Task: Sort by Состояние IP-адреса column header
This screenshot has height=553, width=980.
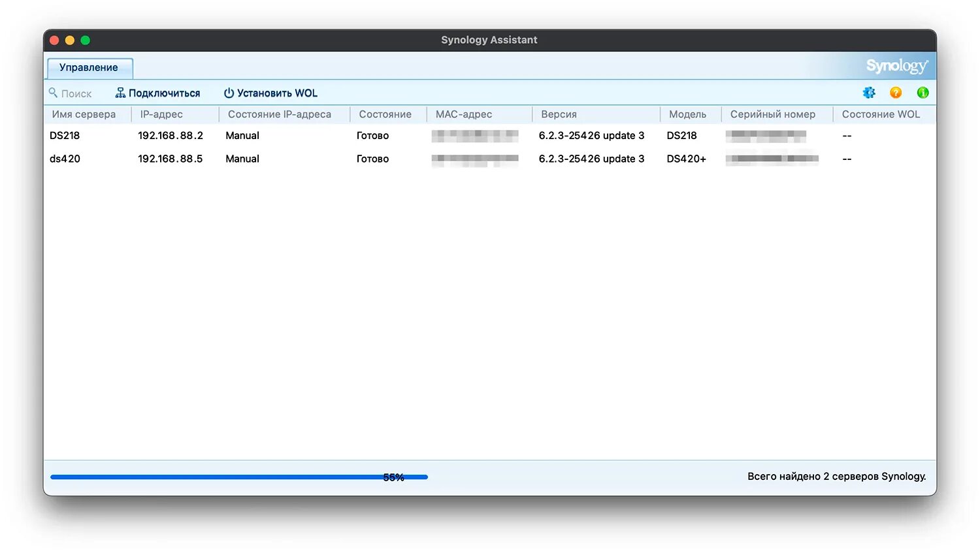Action: click(280, 114)
